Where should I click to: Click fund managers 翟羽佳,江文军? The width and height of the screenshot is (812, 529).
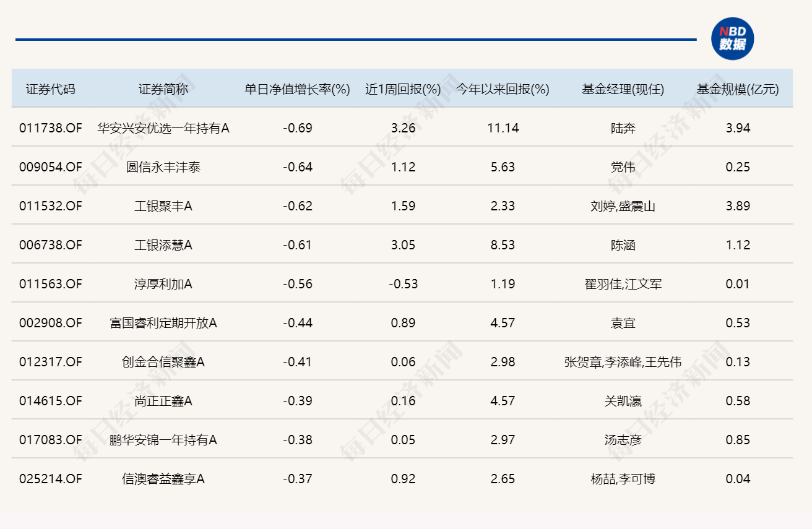tap(623, 284)
